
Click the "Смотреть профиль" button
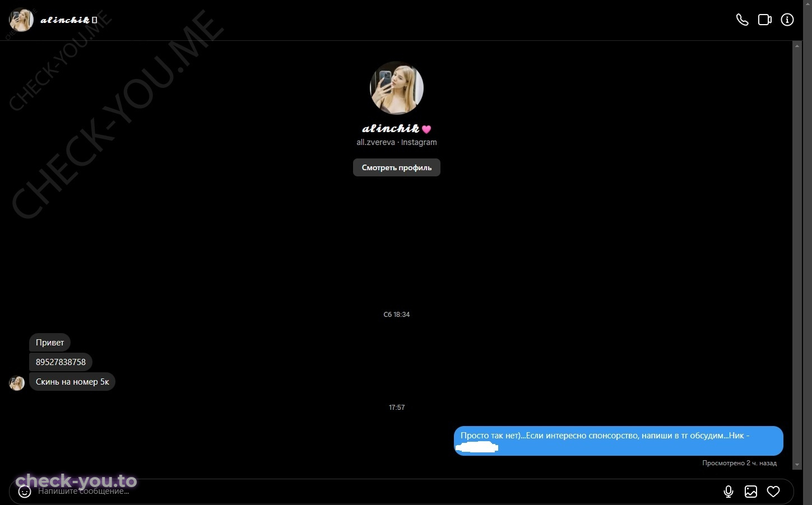[397, 167]
